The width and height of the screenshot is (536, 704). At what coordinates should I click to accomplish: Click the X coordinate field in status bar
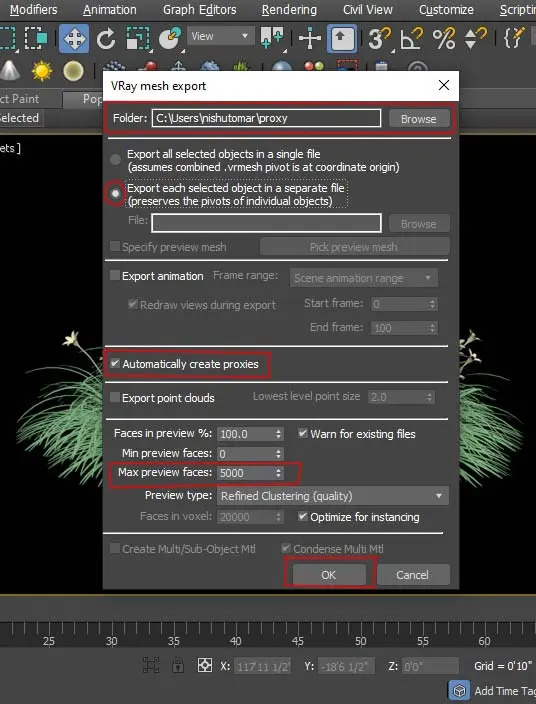tap(263, 666)
